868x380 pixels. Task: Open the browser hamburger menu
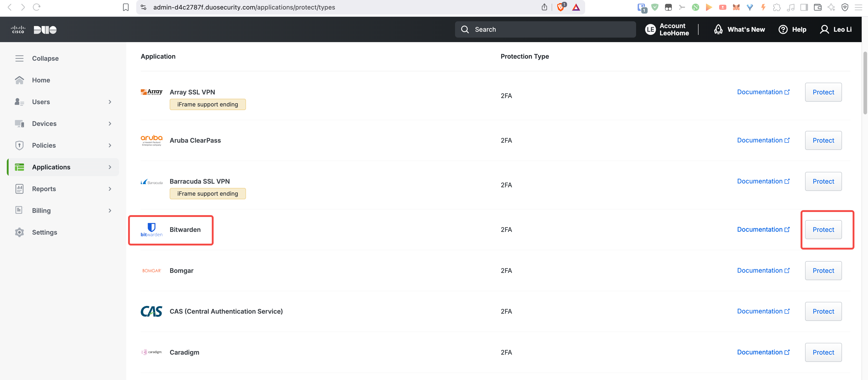[858, 7]
